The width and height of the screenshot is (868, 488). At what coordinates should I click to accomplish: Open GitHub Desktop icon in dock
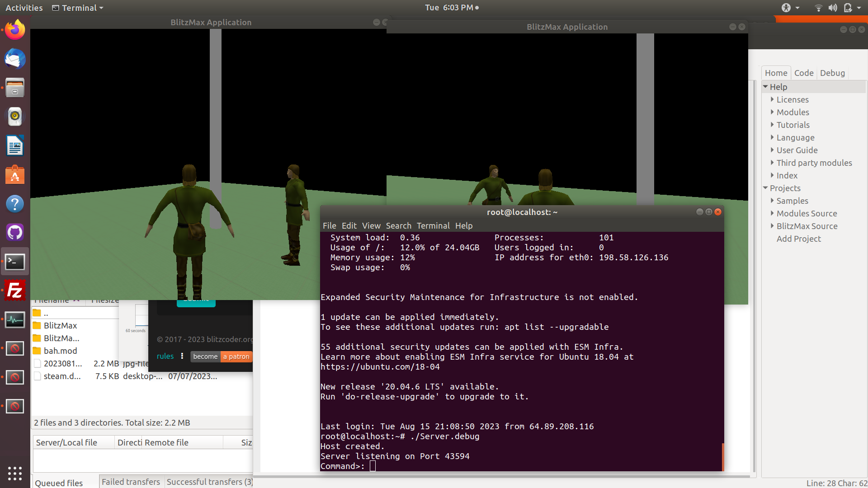coord(15,233)
